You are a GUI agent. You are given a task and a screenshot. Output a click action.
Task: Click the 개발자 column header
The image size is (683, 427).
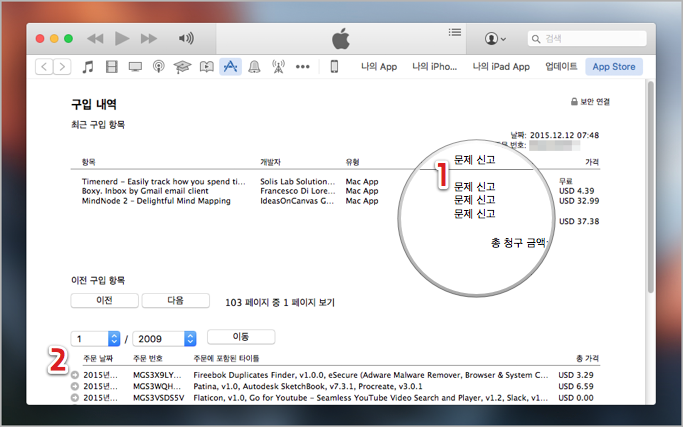(x=270, y=162)
